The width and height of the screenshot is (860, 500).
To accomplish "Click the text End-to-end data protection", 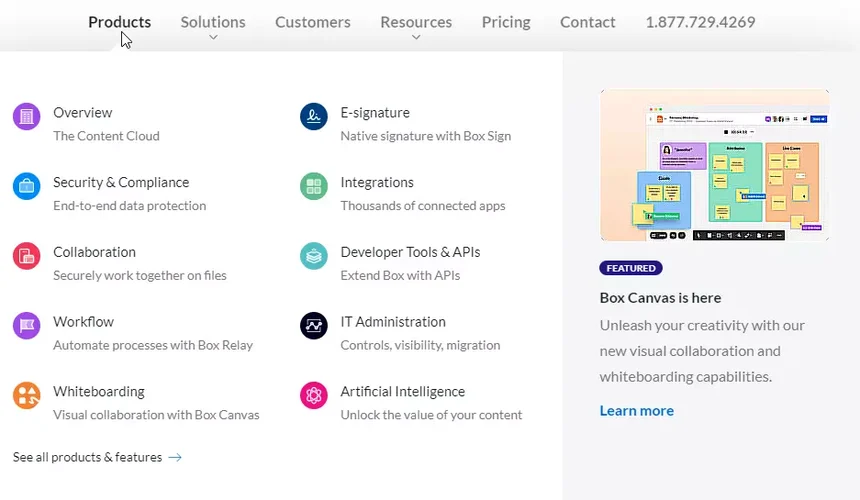I will [x=129, y=206].
